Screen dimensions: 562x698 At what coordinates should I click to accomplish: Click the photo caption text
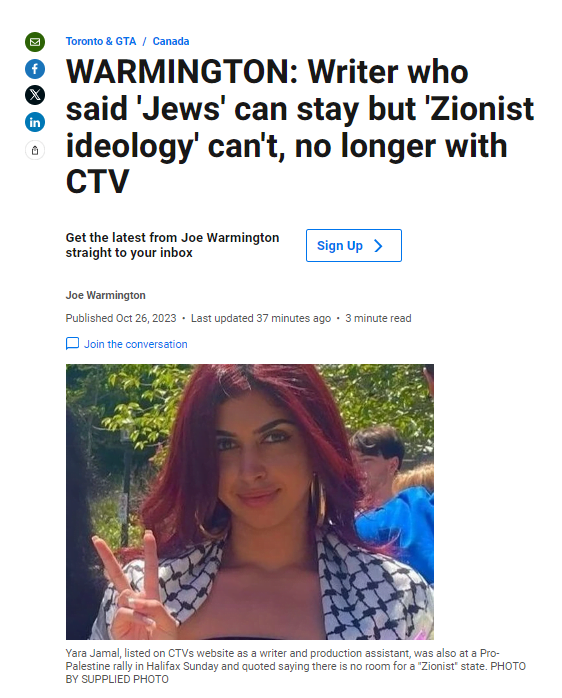pyautogui.click(x=295, y=666)
